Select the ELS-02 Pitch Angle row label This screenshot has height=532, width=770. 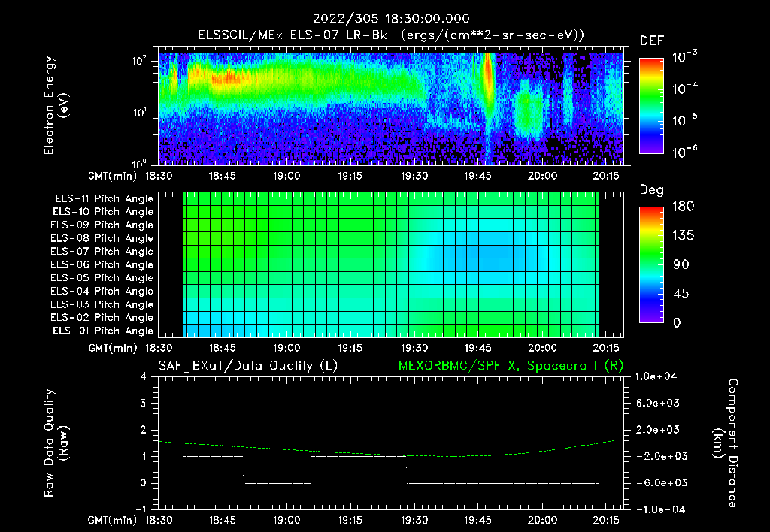click(102, 318)
